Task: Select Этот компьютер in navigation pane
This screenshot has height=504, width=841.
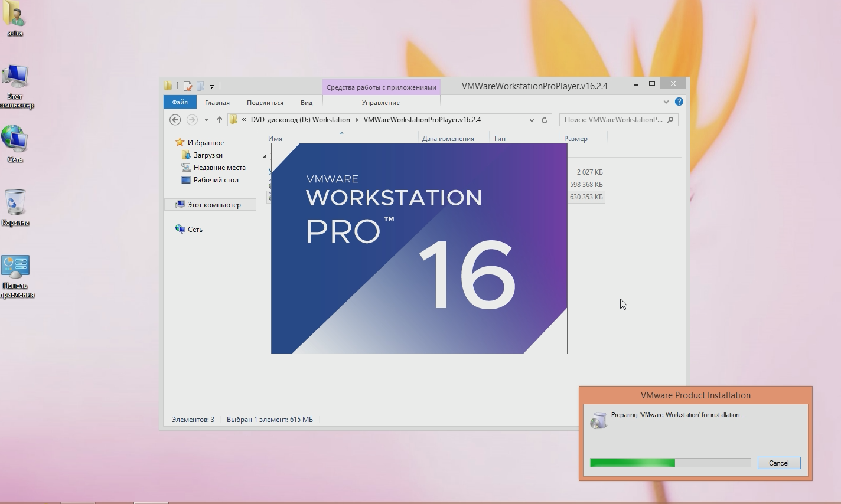Action: click(210, 205)
